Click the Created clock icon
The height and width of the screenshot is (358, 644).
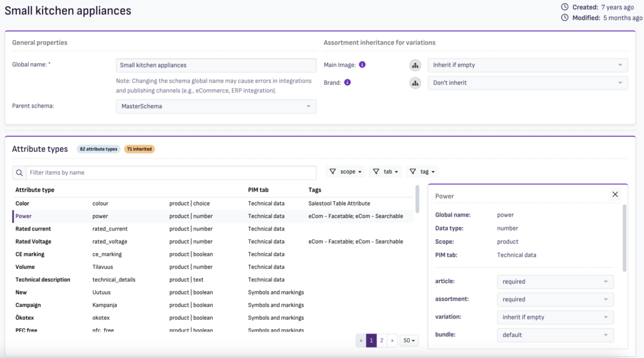(x=565, y=7)
